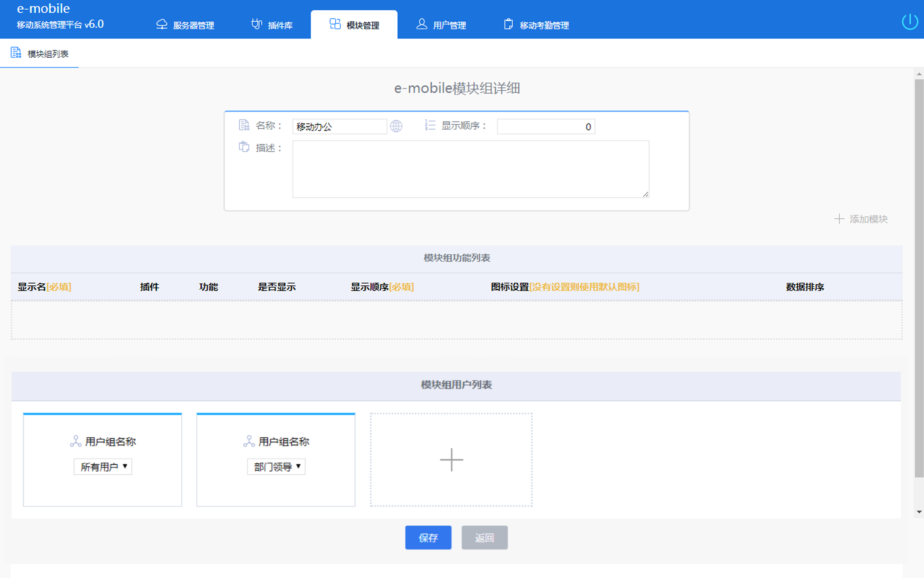This screenshot has width=924, height=578.
Task: Click the copy icon beside 描述
Action: [x=244, y=147]
